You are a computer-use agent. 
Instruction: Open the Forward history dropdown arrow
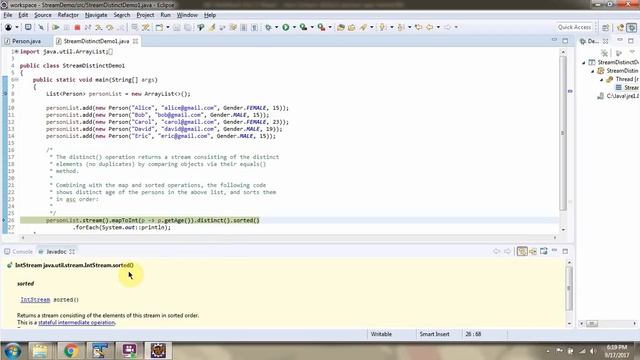[x=456, y=27]
